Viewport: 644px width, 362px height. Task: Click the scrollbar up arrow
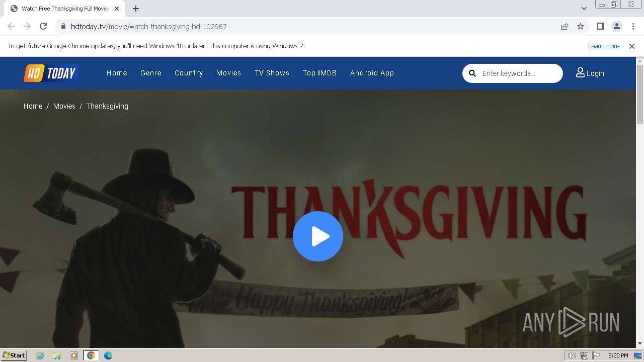pyautogui.click(x=640, y=61)
